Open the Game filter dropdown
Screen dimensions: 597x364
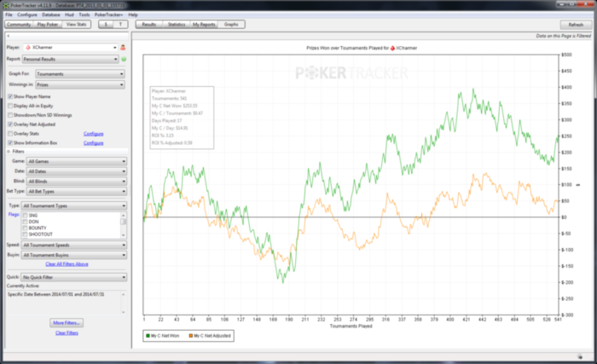point(77,161)
